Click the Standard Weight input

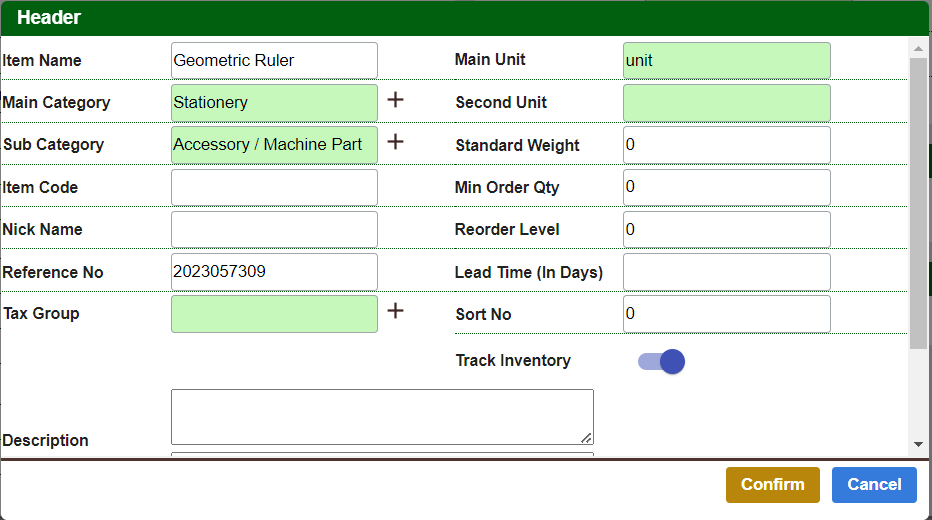(726, 145)
